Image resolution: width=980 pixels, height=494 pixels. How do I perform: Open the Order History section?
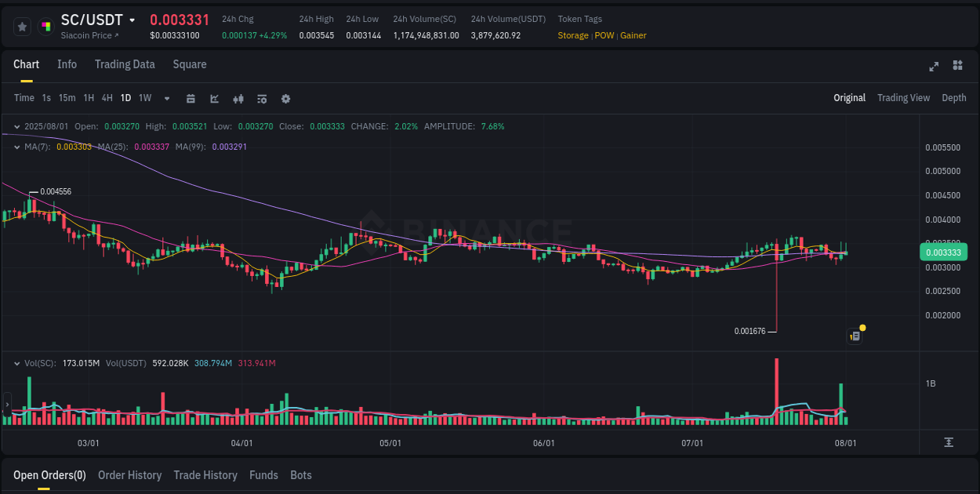click(129, 475)
